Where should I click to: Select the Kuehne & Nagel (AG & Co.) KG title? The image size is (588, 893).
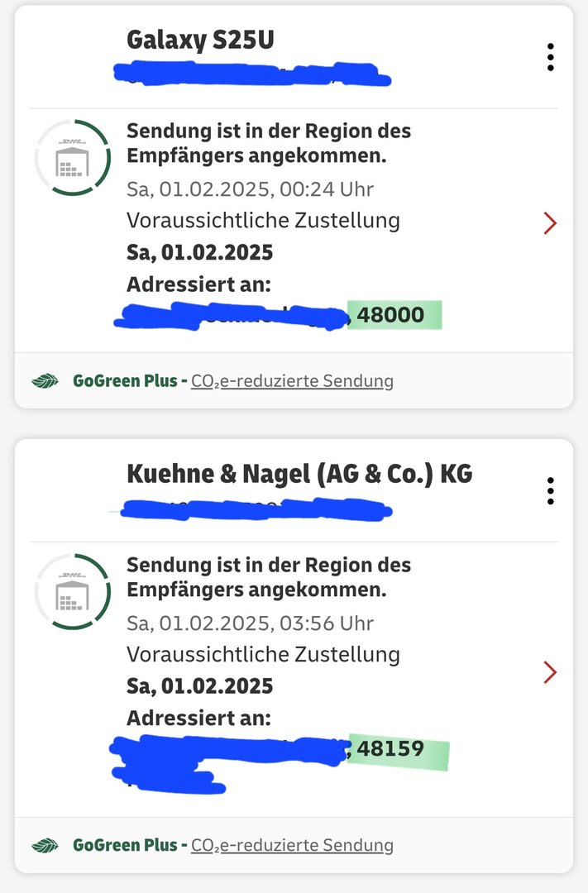click(x=299, y=474)
